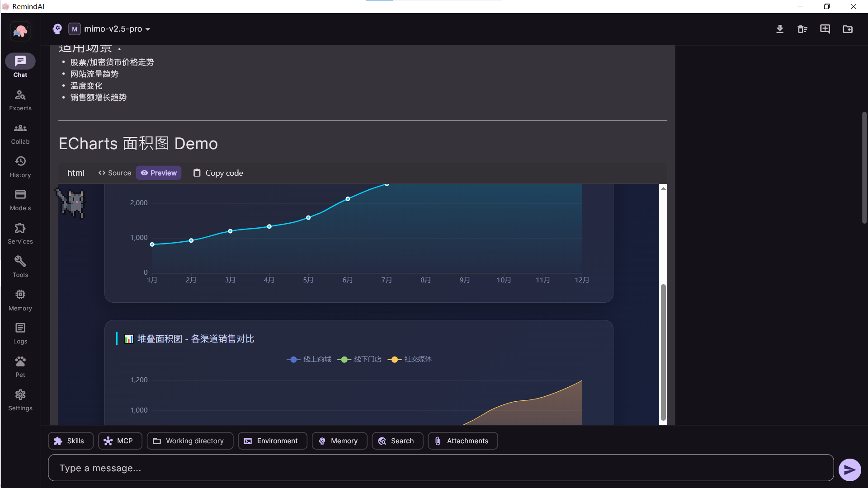Click the 3月 data point on line chart

pyautogui.click(x=230, y=231)
